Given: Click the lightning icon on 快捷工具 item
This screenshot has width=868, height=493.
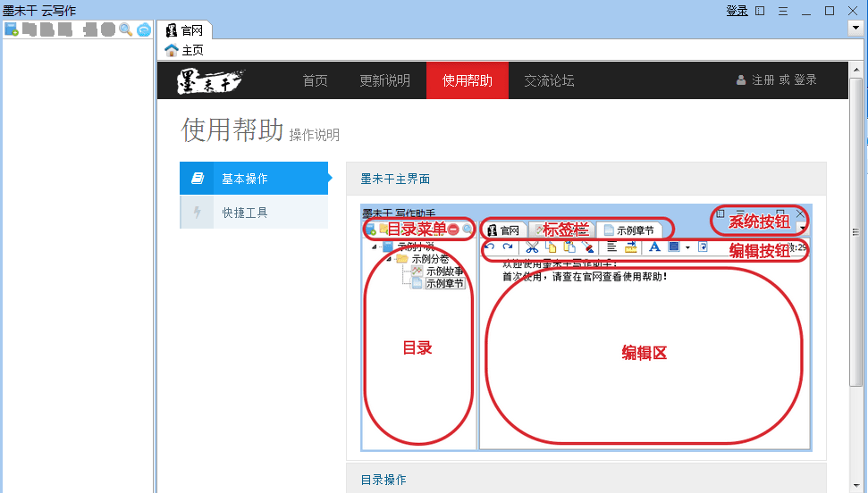Looking at the screenshot, I should [x=198, y=213].
